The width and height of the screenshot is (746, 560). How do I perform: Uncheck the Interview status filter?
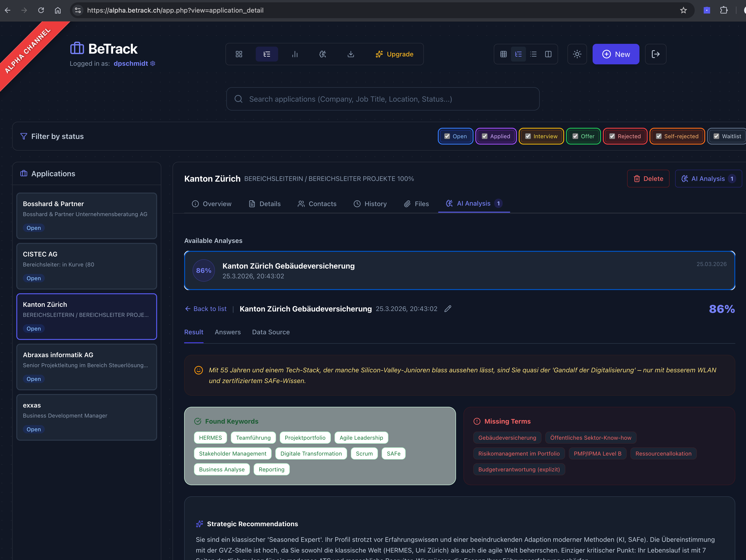528,136
